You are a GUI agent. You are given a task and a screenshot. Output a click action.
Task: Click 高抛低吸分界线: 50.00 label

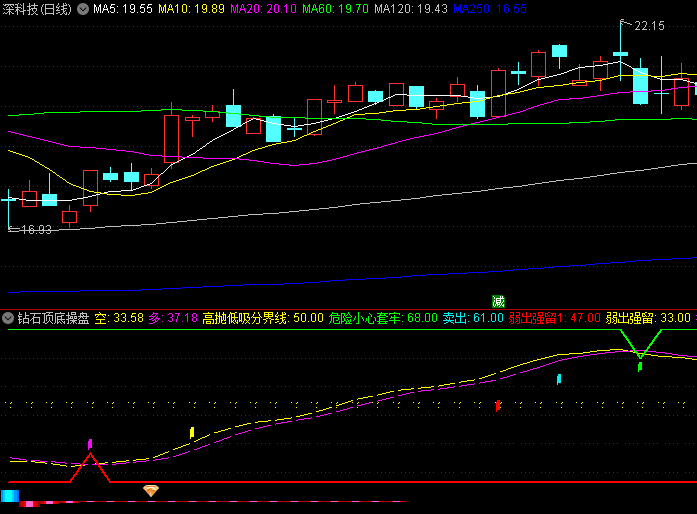click(263, 318)
